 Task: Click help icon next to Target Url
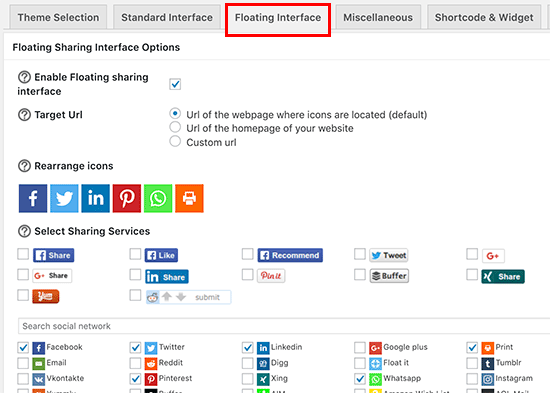coord(24,115)
